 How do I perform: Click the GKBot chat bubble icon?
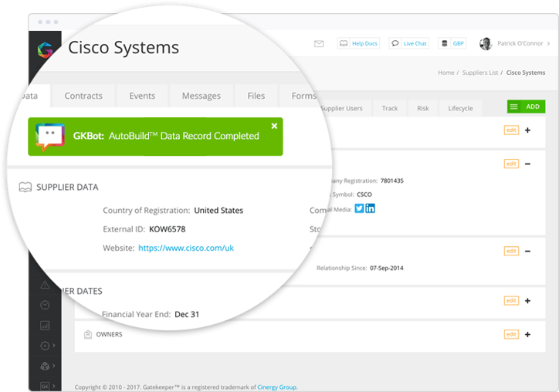(49, 137)
